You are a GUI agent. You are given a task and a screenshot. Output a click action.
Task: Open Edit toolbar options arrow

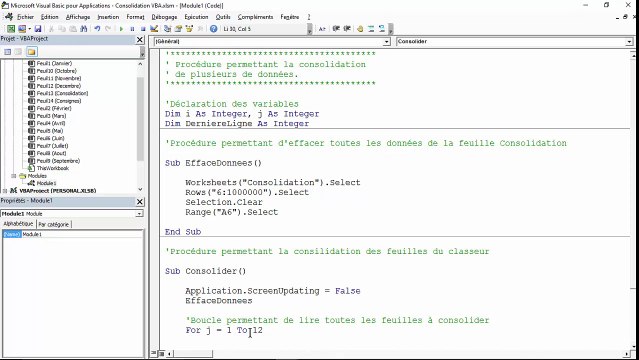tap(391, 29)
